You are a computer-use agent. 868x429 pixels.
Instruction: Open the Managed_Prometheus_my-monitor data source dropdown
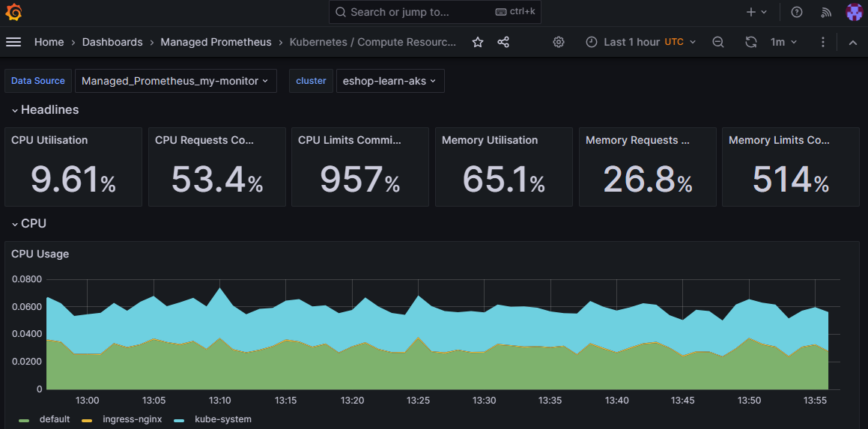click(x=175, y=81)
